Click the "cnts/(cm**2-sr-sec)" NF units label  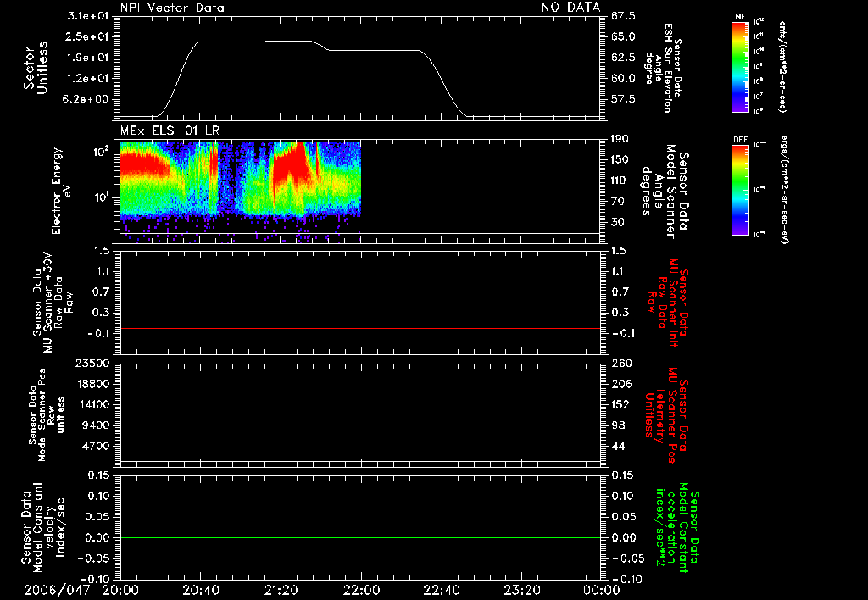click(x=782, y=67)
